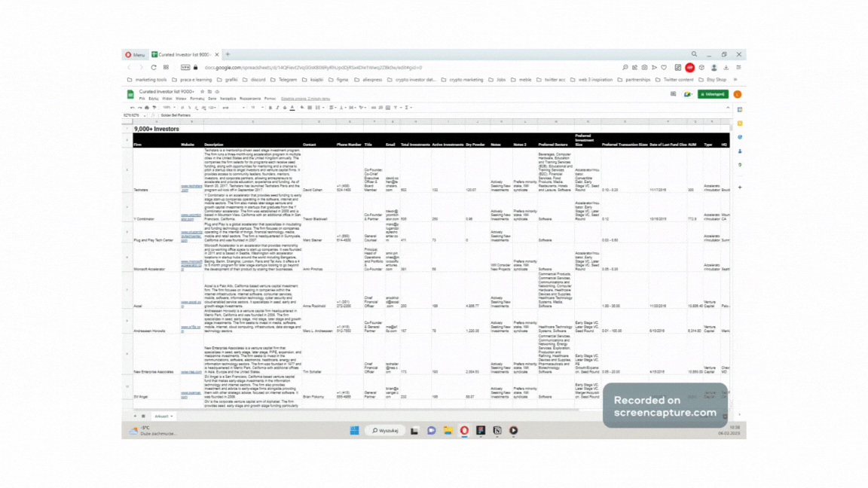Open the Widok menu
Viewport: 868px width, 488px height.
tap(167, 99)
